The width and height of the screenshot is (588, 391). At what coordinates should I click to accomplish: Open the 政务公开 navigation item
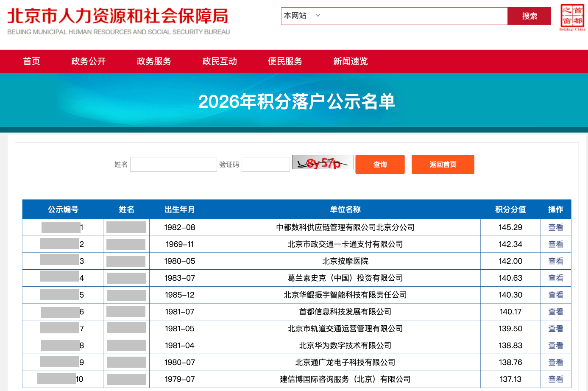[x=89, y=61]
